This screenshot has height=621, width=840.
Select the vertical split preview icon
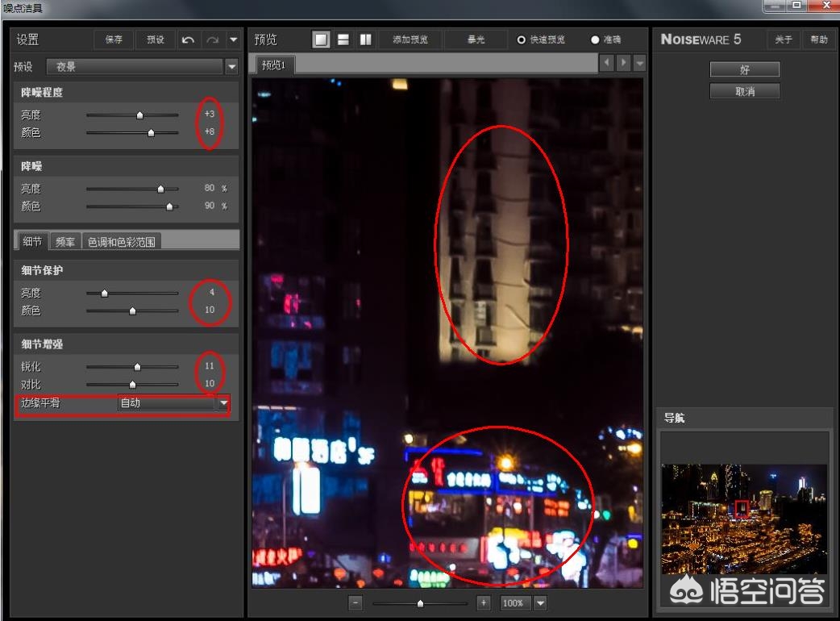tap(366, 39)
